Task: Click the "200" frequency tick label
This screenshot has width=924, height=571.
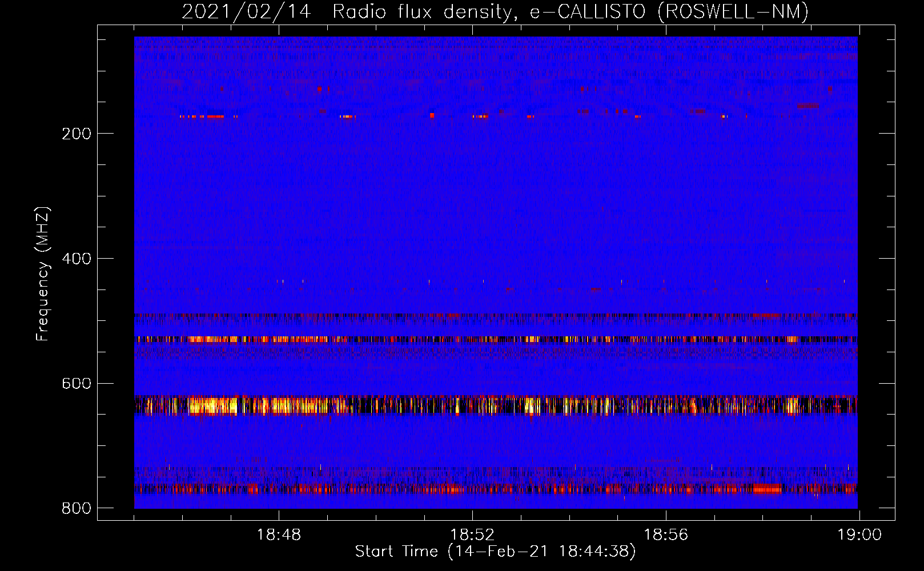Action: point(77,134)
